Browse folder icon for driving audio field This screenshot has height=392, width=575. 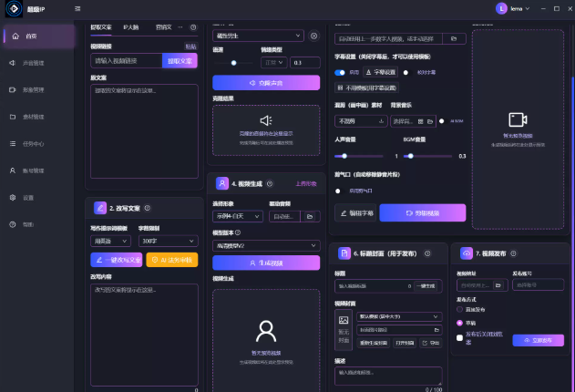click(x=310, y=217)
